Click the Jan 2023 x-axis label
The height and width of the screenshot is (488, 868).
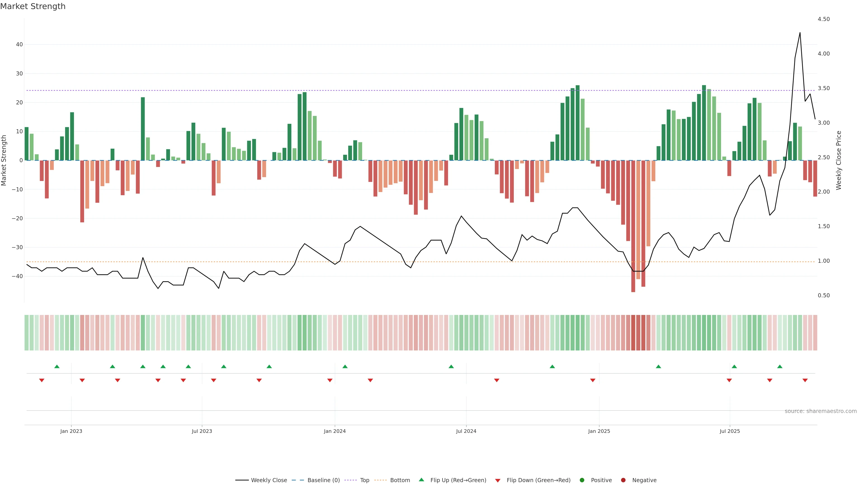[x=71, y=431]
